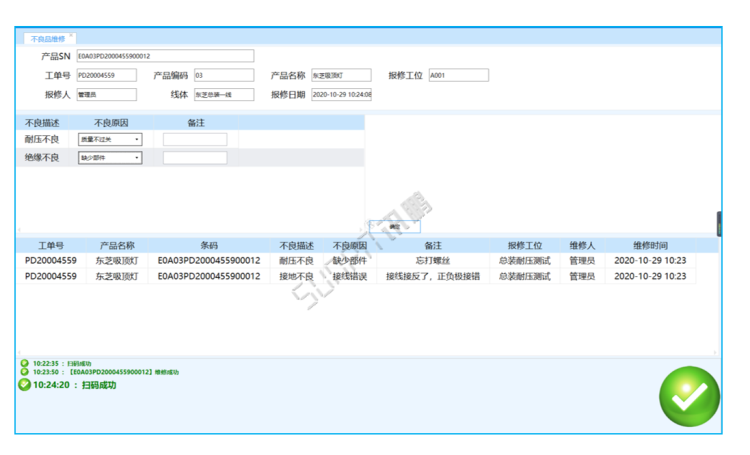Screen dimensions: 750x455
Task: Click the status icon beside 10:23:50 log
Action: click(24, 372)
